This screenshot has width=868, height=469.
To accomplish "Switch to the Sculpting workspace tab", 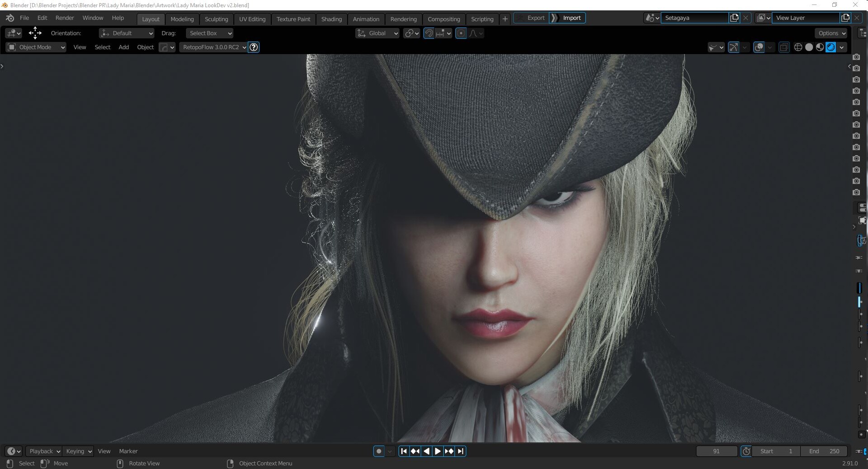I will [216, 19].
